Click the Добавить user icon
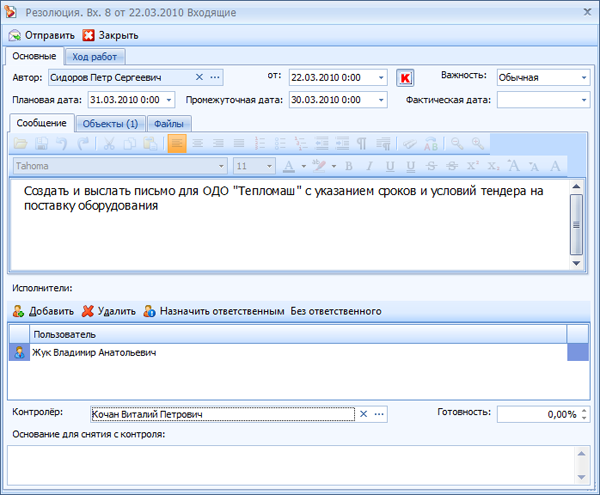The width and height of the screenshot is (600, 495). pyautogui.click(x=18, y=311)
